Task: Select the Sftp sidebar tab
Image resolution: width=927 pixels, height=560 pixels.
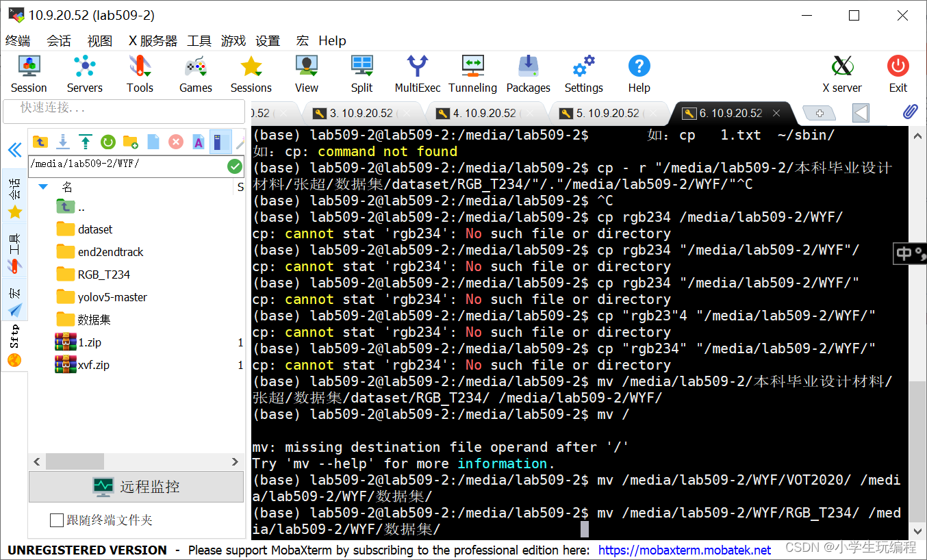Action: point(14,345)
